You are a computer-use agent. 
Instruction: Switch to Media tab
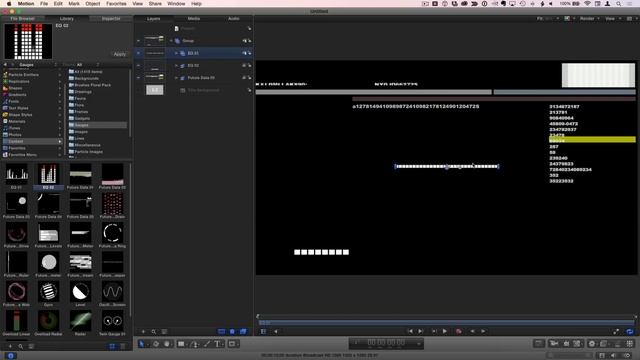click(x=194, y=18)
